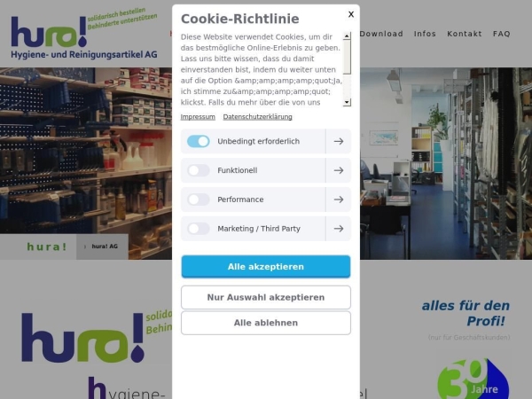This screenshot has width=532, height=399.
Task: Open the FAQ menu item
Action: (502, 34)
